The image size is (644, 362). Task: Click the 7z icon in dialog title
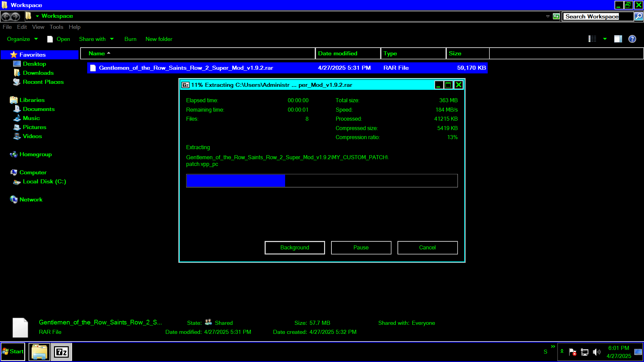coord(185,85)
